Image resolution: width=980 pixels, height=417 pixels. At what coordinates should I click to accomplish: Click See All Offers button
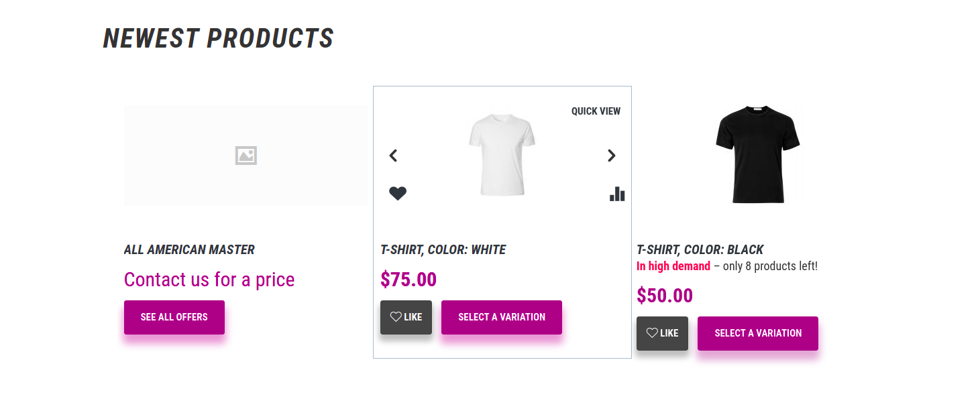click(x=174, y=317)
